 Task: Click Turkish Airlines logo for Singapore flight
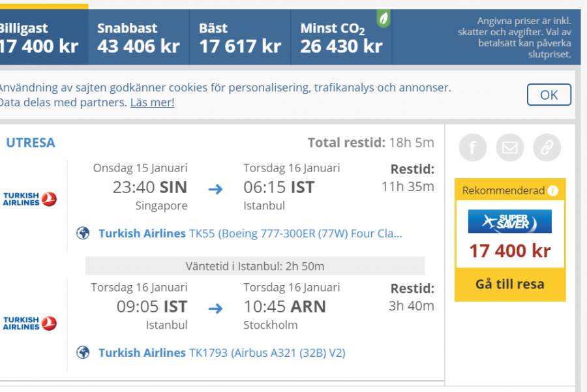(30, 199)
